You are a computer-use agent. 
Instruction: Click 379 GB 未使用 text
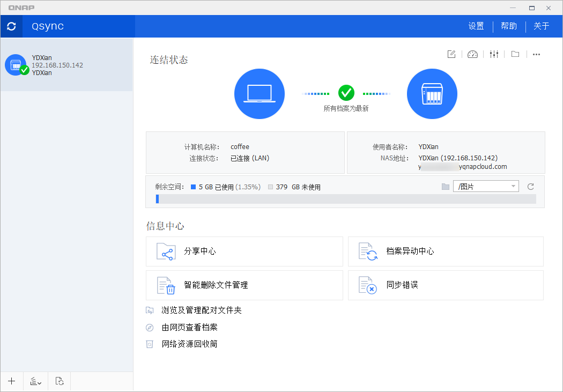pyautogui.click(x=298, y=187)
